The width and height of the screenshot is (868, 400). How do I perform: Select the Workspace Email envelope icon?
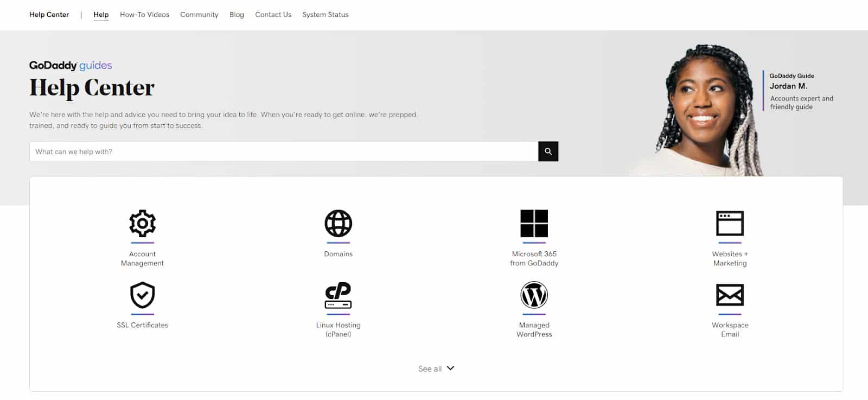(730, 295)
